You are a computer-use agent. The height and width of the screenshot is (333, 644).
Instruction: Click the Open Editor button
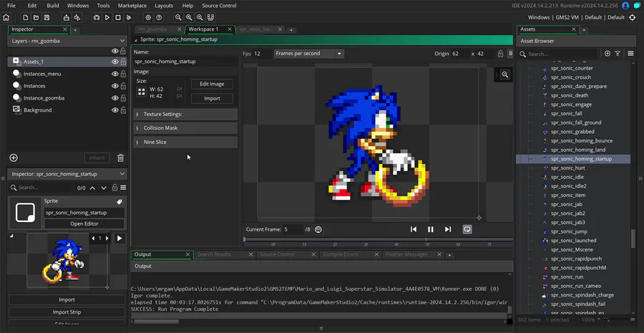84,224
